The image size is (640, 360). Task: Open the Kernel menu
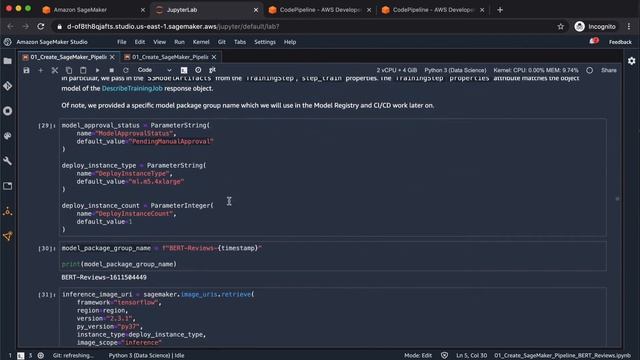click(x=201, y=42)
